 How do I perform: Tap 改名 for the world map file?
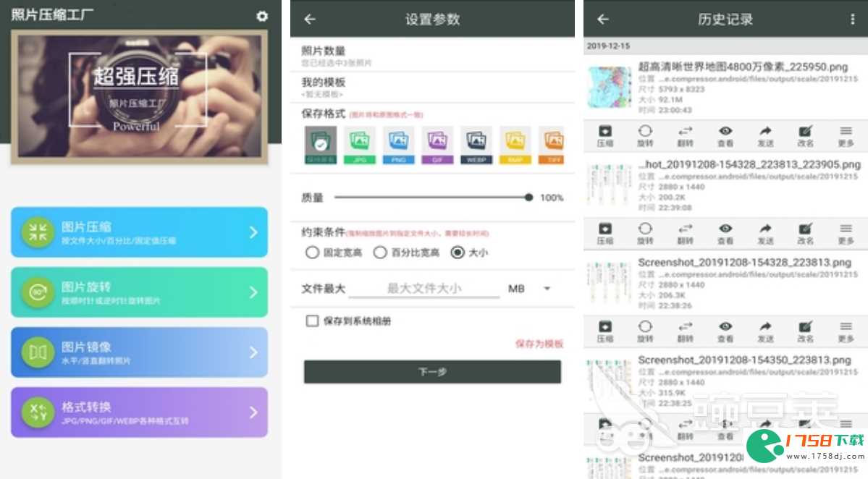(x=806, y=136)
